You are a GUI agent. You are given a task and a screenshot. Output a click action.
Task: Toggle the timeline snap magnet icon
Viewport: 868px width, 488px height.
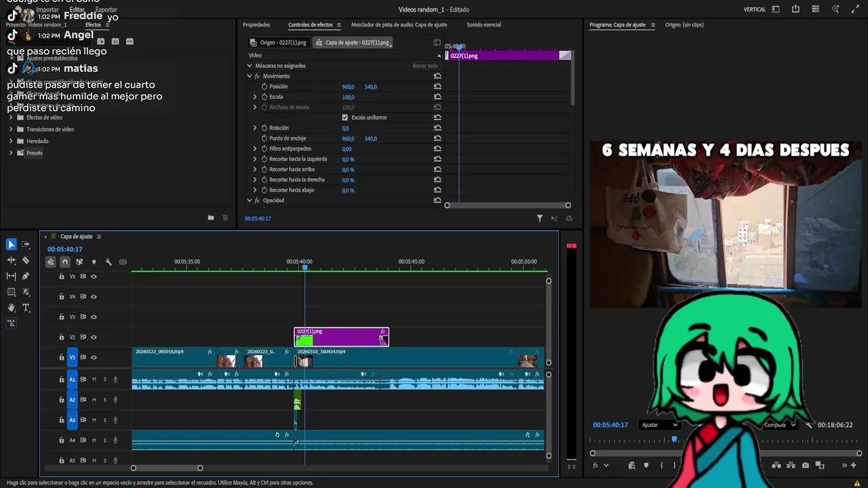(65, 262)
